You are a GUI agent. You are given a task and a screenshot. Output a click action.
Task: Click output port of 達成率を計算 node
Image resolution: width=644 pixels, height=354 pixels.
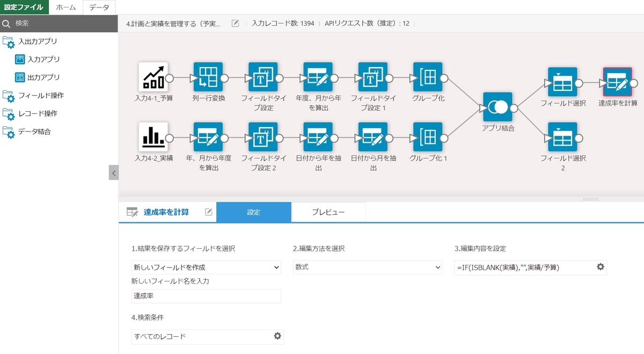(634, 83)
